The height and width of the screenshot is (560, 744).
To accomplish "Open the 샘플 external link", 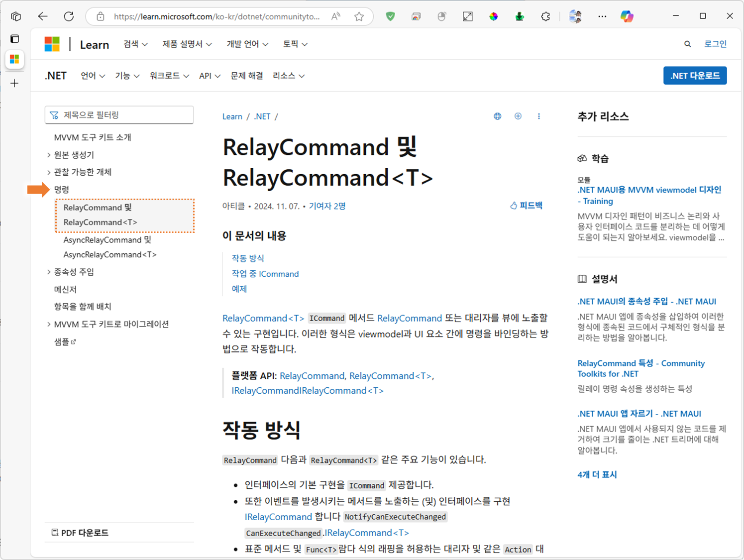I will tap(65, 341).
